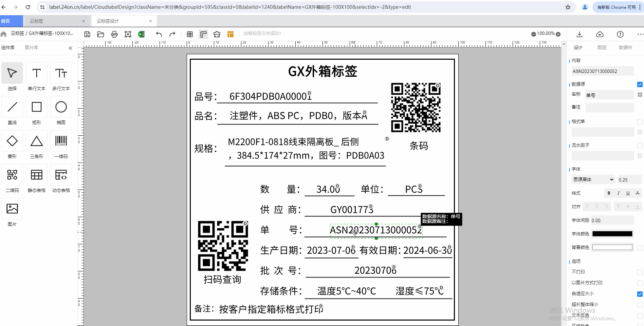Click the 内容 content input field
This screenshot has height=326, width=644.
603,71
